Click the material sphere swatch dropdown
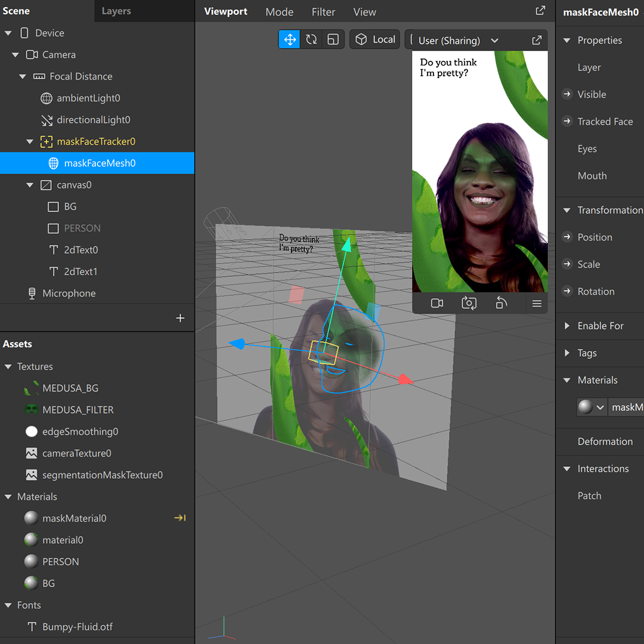The image size is (644, 644). point(592,407)
